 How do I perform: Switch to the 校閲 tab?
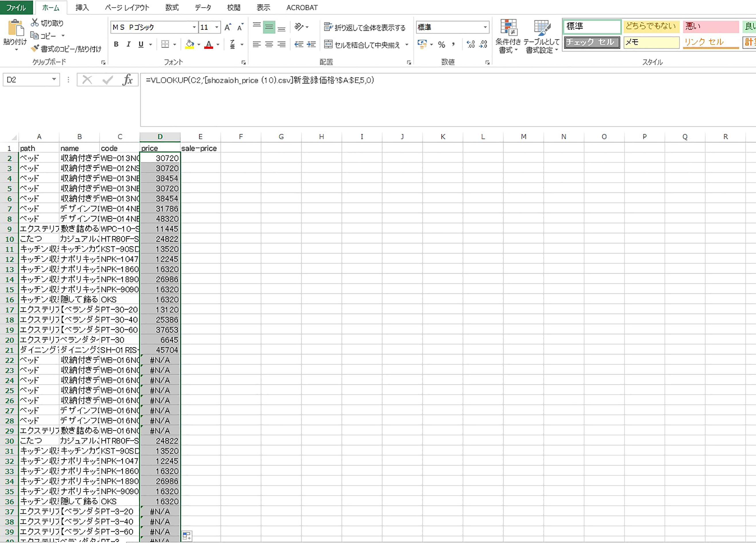234,7
